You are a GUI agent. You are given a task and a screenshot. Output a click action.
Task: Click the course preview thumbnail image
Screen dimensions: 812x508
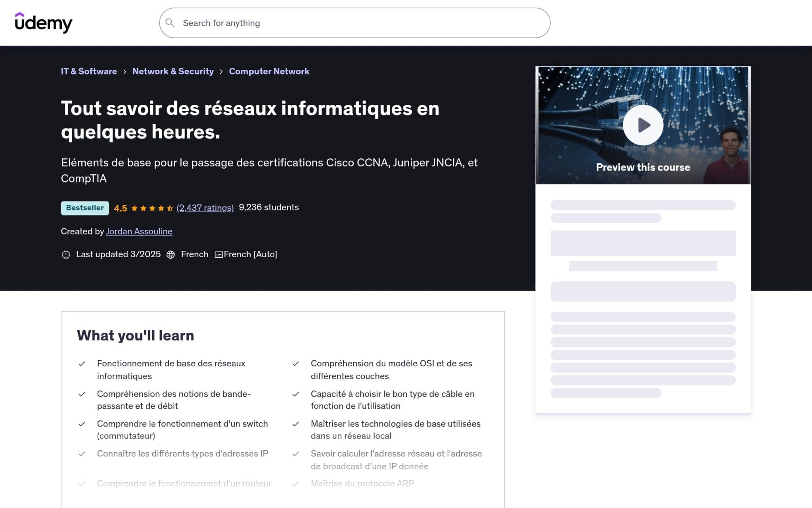pyautogui.click(x=643, y=125)
